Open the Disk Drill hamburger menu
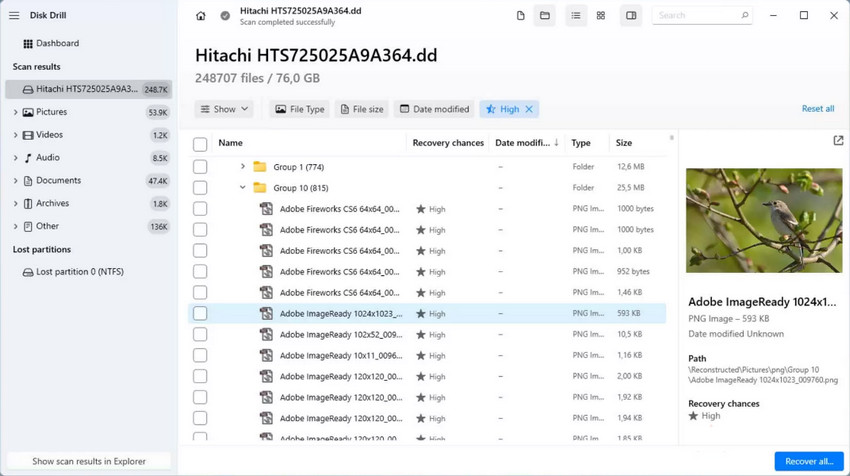 (14, 16)
